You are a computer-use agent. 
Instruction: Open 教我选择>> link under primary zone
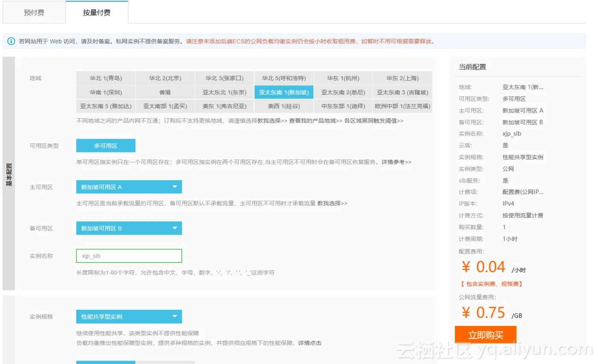pyautogui.click(x=332, y=204)
